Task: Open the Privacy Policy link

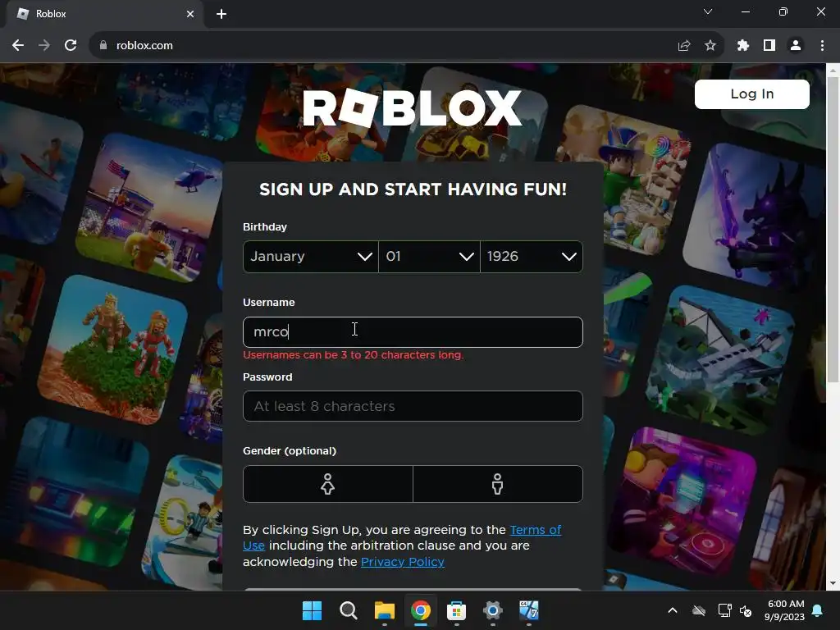Action: tap(402, 561)
